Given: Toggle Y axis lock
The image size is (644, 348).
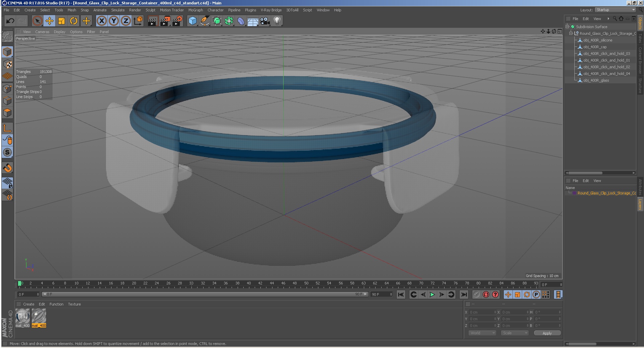Looking at the screenshot, I should tap(114, 21).
